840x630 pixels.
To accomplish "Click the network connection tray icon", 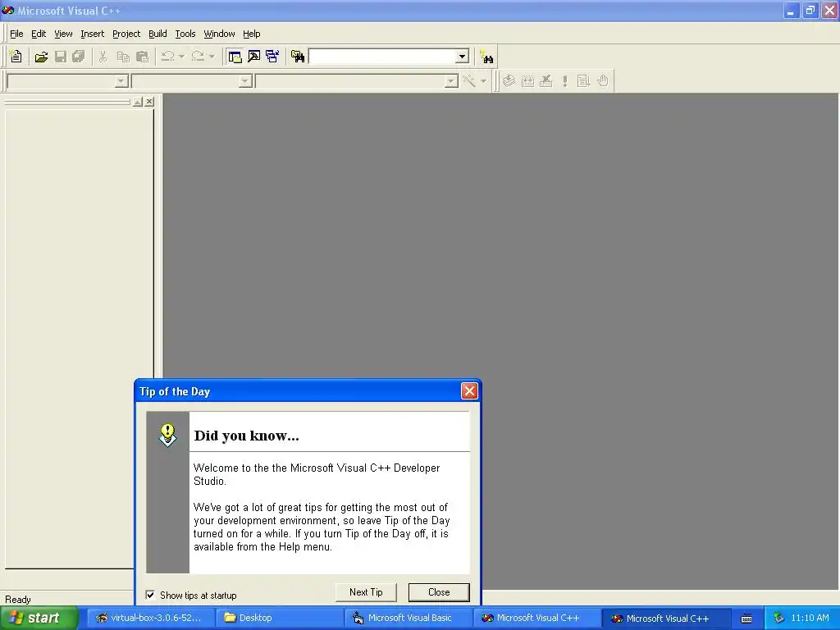I will pos(778,618).
